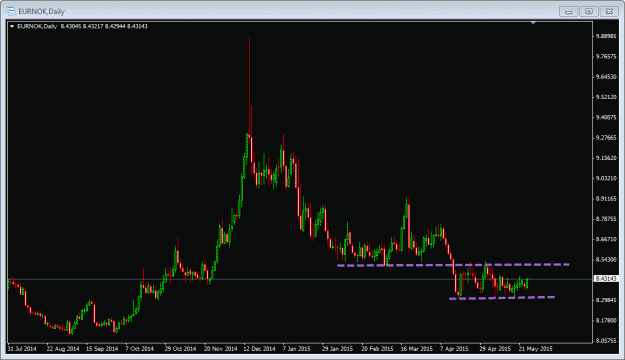Click the EURNOK,Daily title bar text
This screenshot has height=360, width=625.
(41, 12)
